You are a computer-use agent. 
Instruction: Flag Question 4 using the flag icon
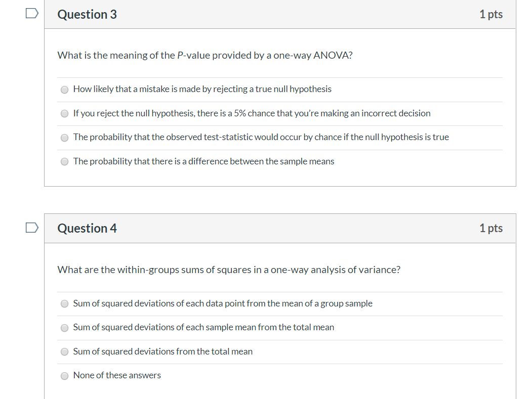(x=32, y=228)
